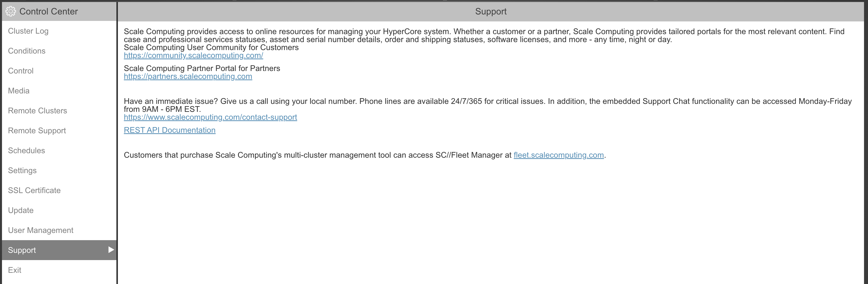This screenshot has width=868, height=284.
Task: Click the Control Center title text
Action: (48, 11)
